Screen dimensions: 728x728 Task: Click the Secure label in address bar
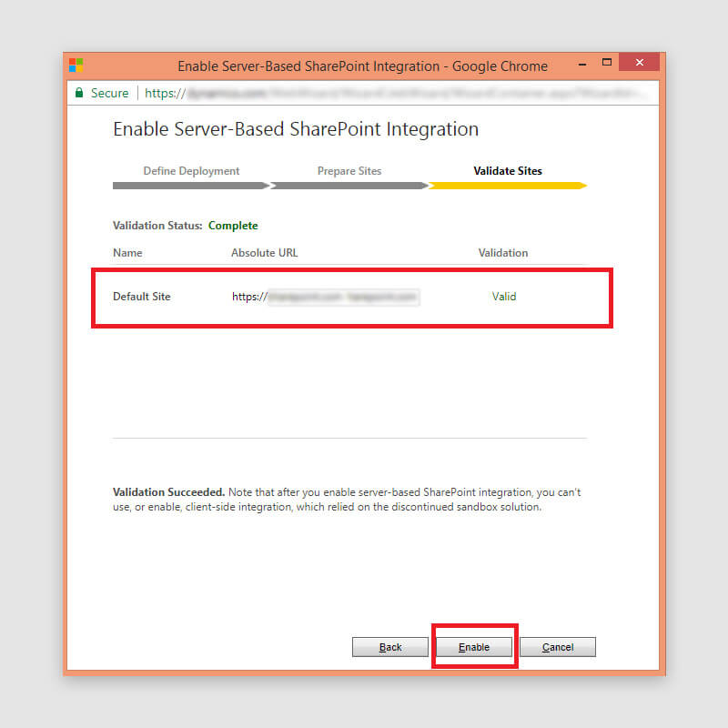pyautogui.click(x=109, y=94)
